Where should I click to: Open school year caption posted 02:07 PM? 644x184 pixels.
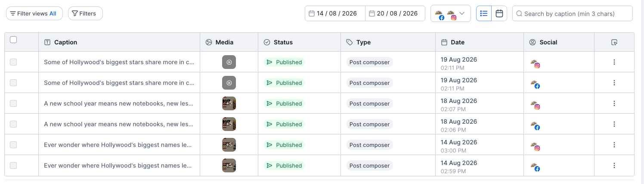(118, 103)
